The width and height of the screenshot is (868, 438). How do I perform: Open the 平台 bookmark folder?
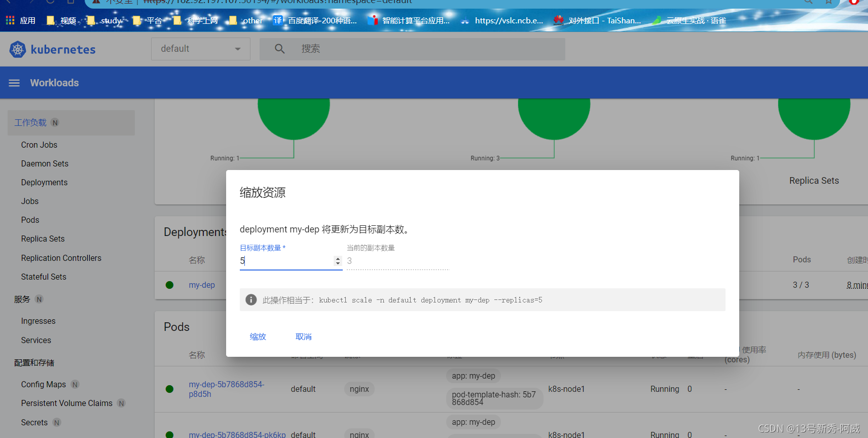click(148, 20)
